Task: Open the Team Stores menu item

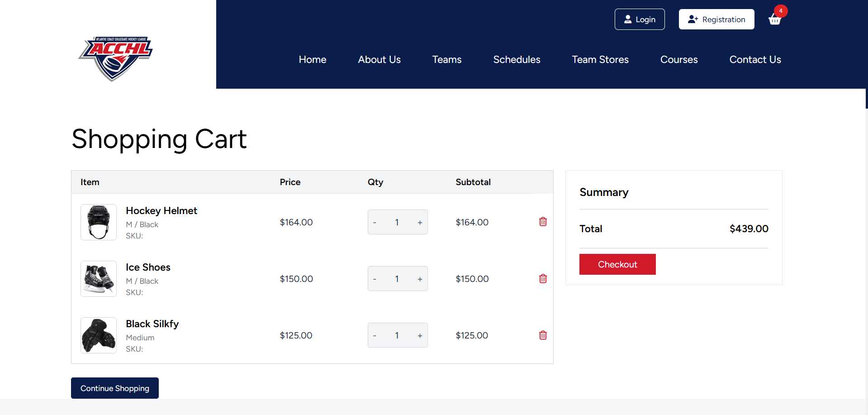Action: click(600, 59)
